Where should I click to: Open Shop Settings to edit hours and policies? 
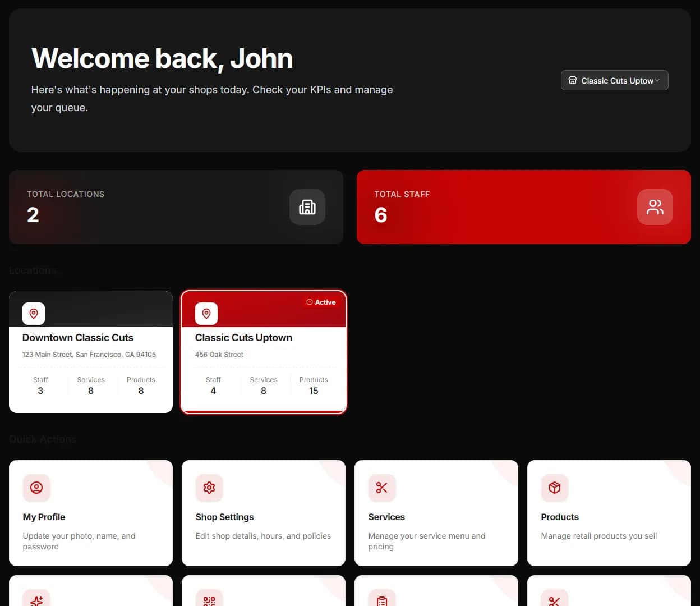[x=263, y=513]
